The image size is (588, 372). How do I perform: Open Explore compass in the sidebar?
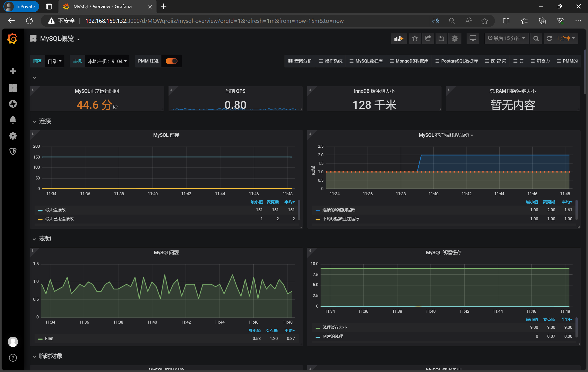click(x=13, y=104)
